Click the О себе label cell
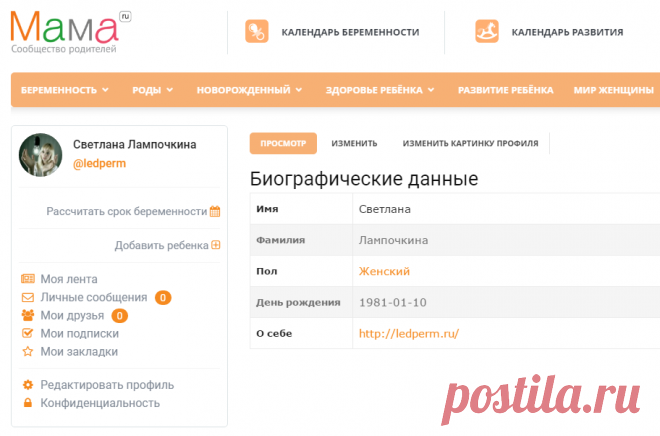The height and width of the screenshot is (436, 660). [x=301, y=334]
